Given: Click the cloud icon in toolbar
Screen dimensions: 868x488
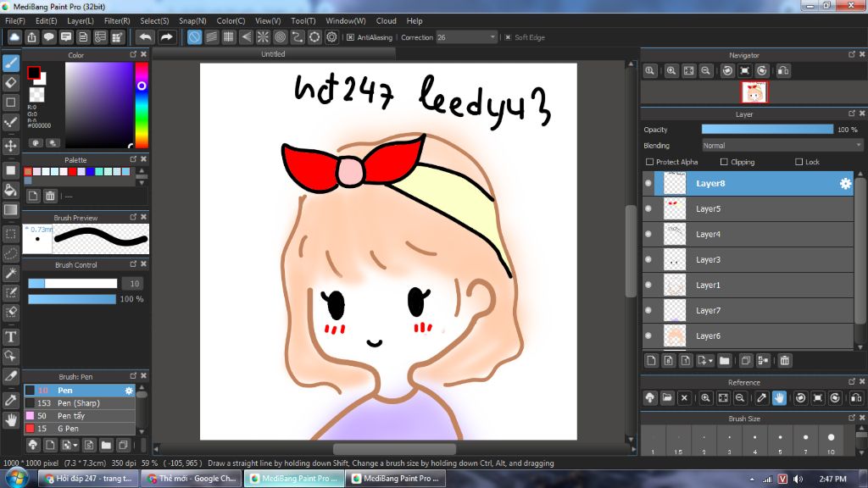Looking at the screenshot, I should tap(14, 37).
